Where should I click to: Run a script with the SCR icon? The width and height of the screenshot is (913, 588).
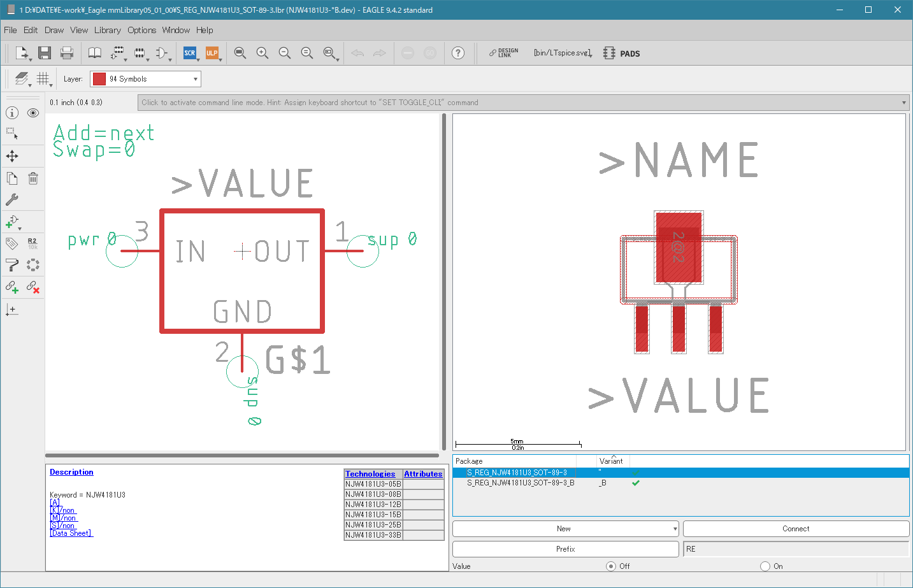pos(190,53)
